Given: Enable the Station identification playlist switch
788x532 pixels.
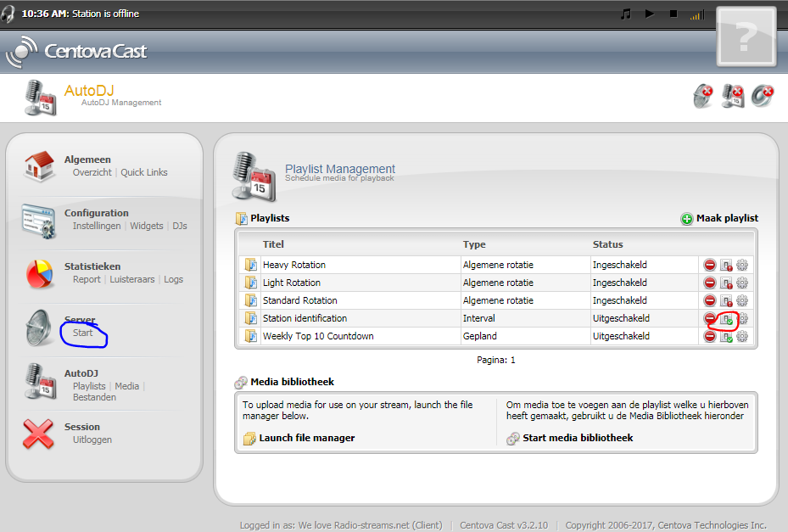Looking at the screenshot, I should (x=726, y=319).
